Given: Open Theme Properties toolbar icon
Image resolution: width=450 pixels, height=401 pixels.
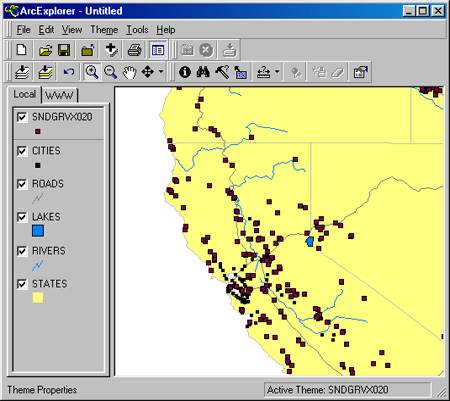Looking at the screenshot, I should pyautogui.click(x=360, y=72).
